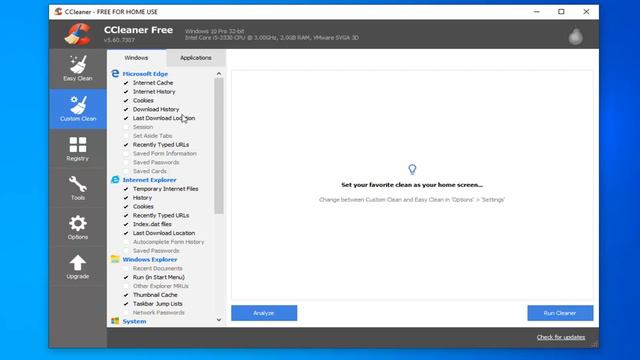
Task: Switch to the Windows tab
Action: [136, 58]
